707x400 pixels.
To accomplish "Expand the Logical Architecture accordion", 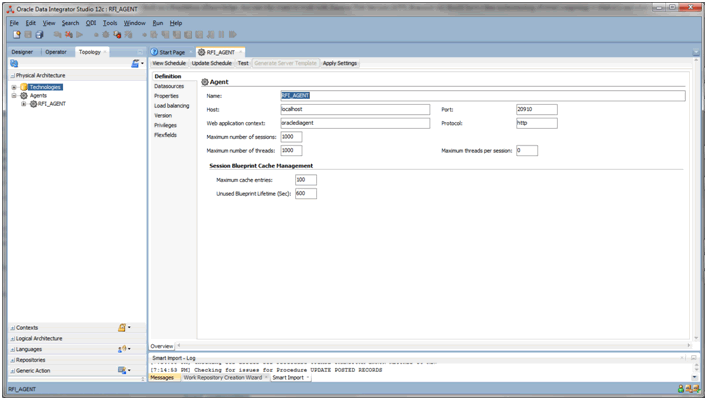I will 13,339.
